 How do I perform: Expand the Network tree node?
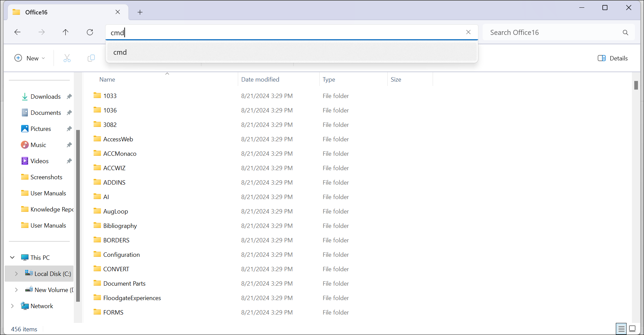[x=12, y=306]
